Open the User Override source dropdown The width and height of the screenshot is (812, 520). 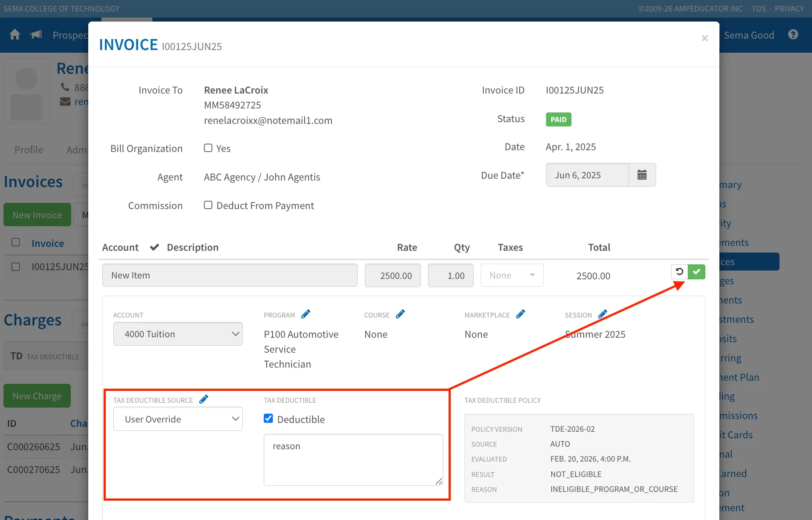(178, 419)
